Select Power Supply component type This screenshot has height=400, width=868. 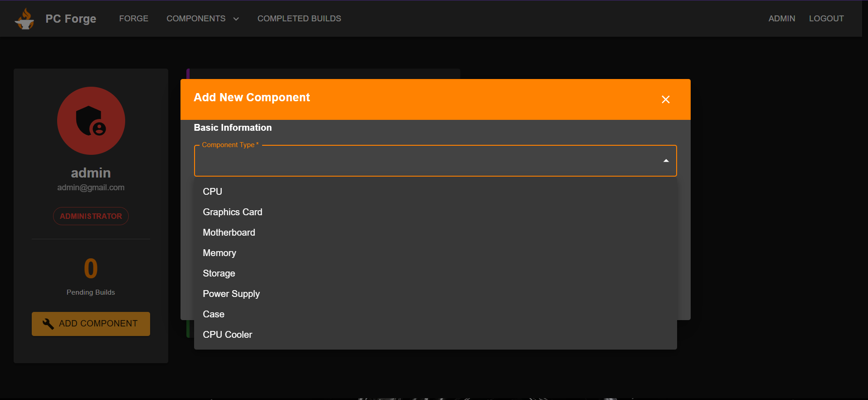click(x=231, y=294)
